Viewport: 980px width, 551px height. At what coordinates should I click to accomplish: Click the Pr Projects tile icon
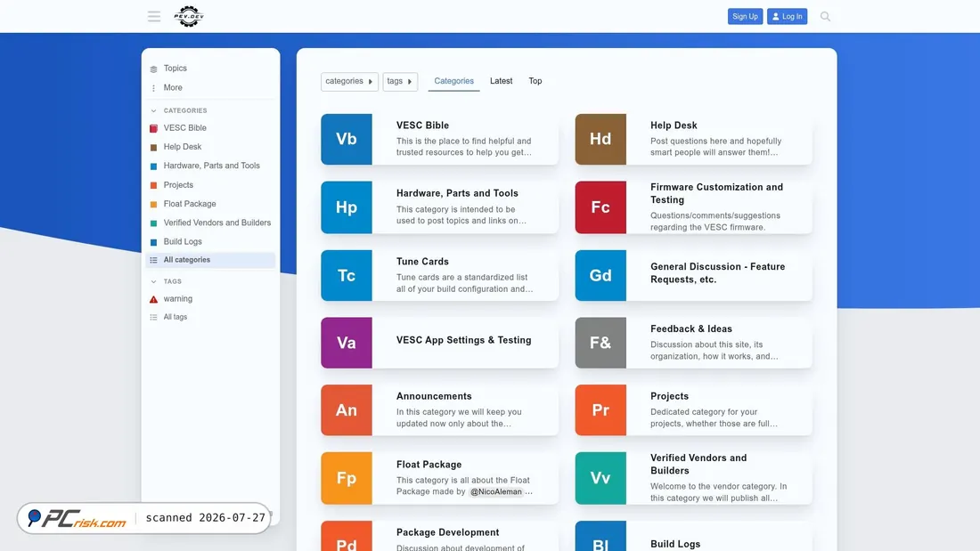[x=600, y=409]
